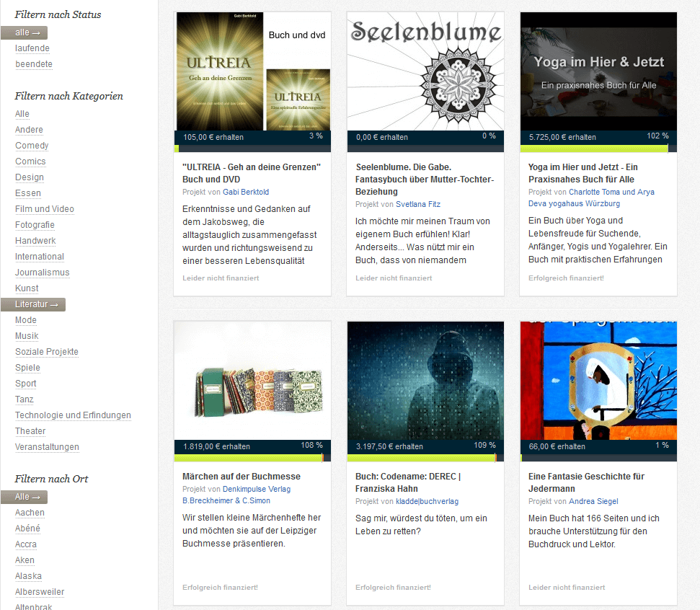Select the International category
700x610 pixels.
click(40, 257)
